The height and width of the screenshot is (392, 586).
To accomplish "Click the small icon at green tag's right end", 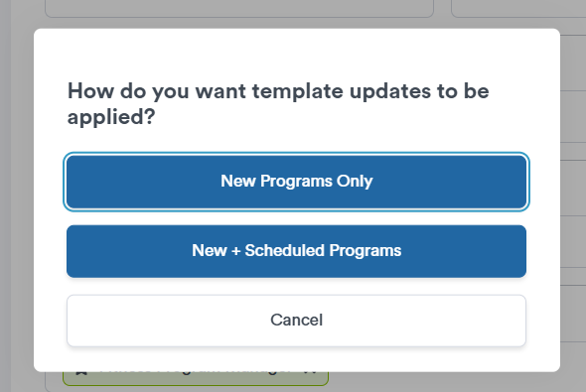I will pos(311,372).
